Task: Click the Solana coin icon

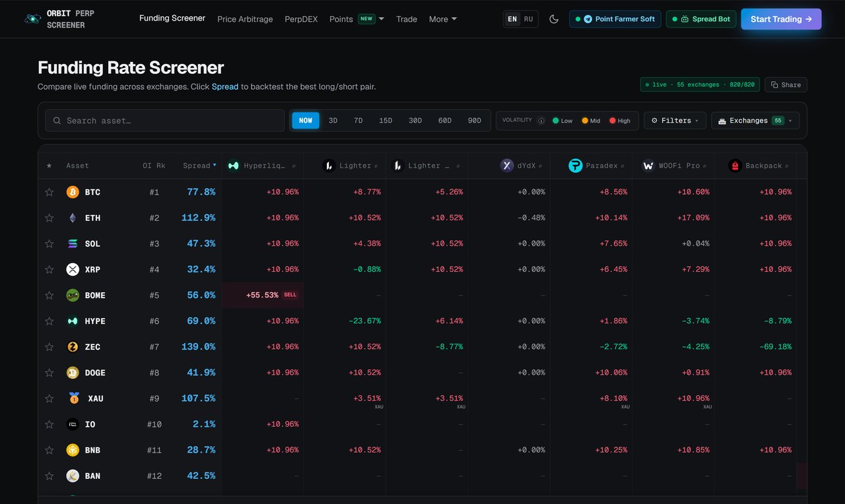Action: tap(73, 243)
